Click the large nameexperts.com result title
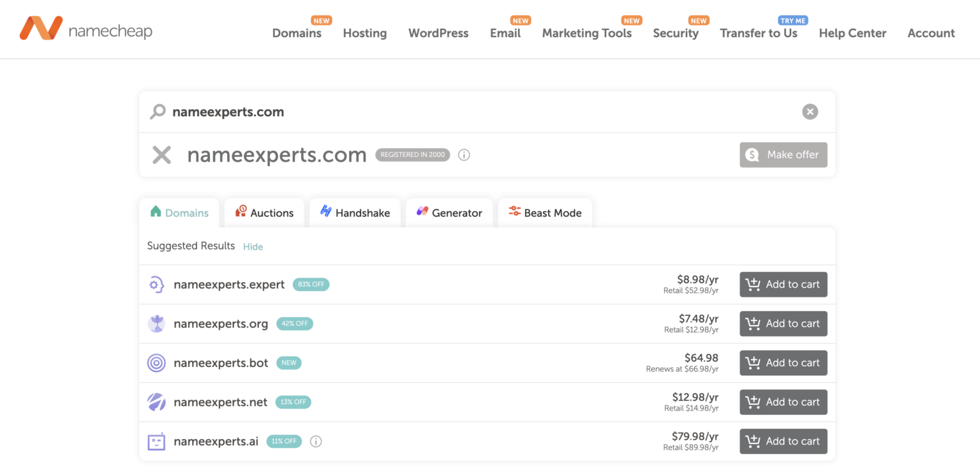The width and height of the screenshot is (980, 466). pyautogui.click(x=277, y=154)
